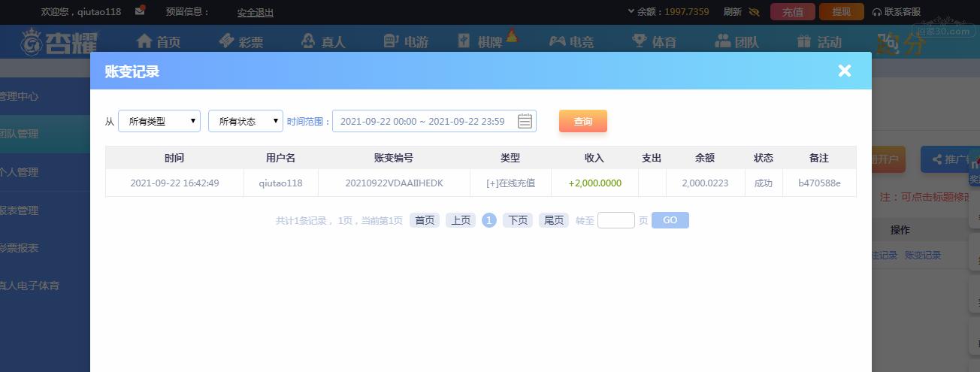Viewport: 980px width, 372px height.
Task: Click the 时间 column header
Action: coord(174,158)
